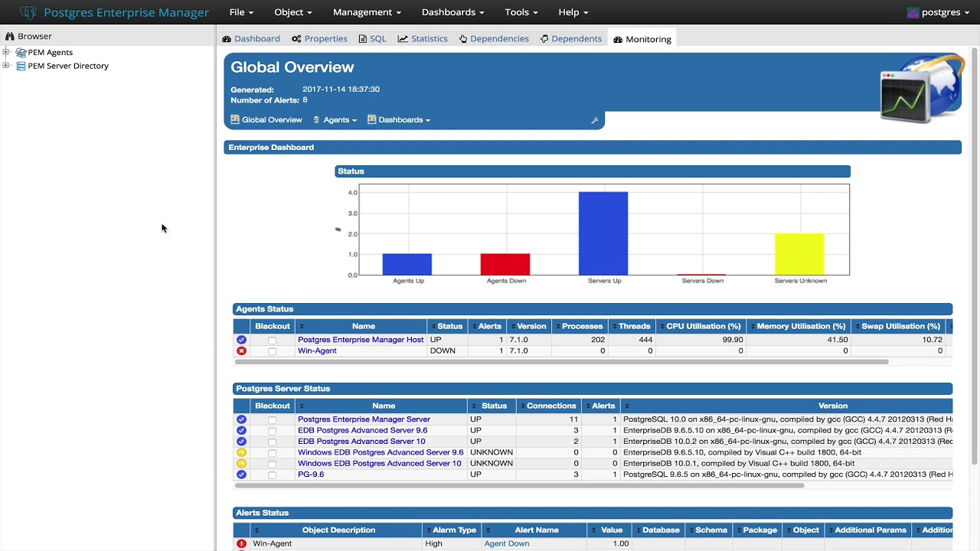980x551 pixels.
Task: Expand the PEM Agents tree node
Action: [6, 53]
